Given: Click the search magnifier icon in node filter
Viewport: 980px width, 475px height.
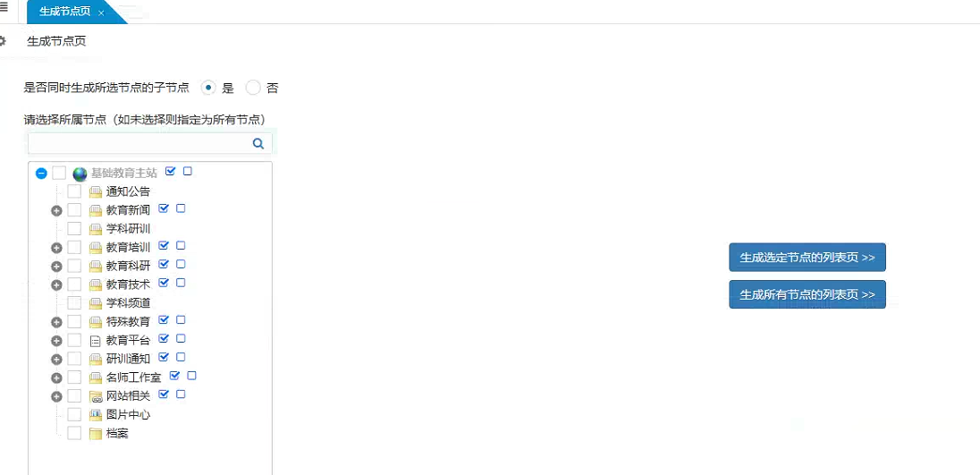Looking at the screenshot, I should click(x=258, y=143).
